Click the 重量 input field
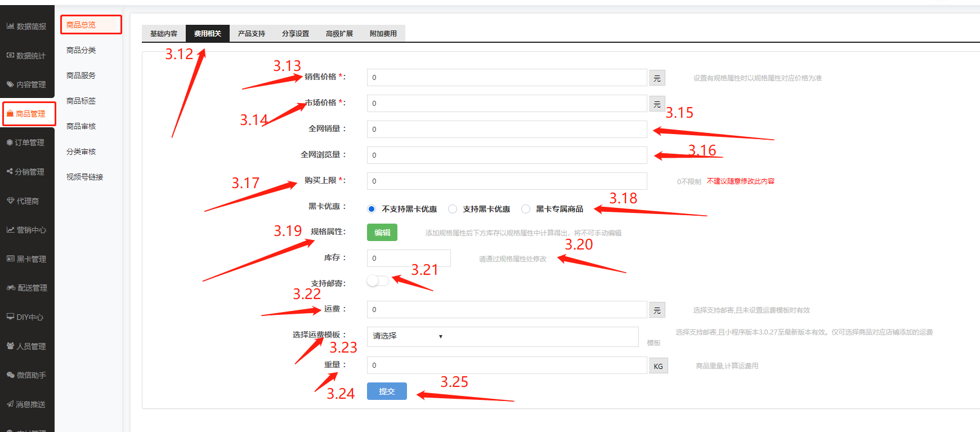Viewport: 980px width, 432px height. 507,366
